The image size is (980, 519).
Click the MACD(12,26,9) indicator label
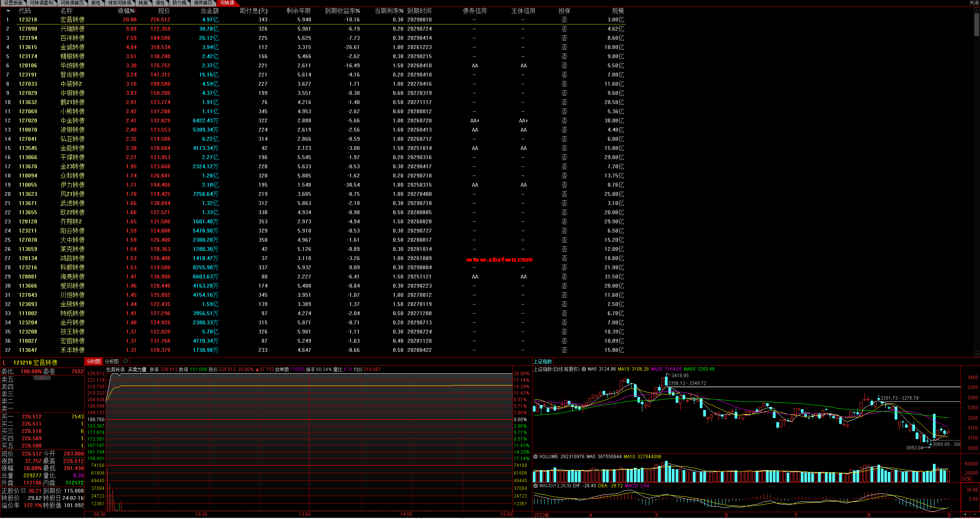tap(555, 486)
